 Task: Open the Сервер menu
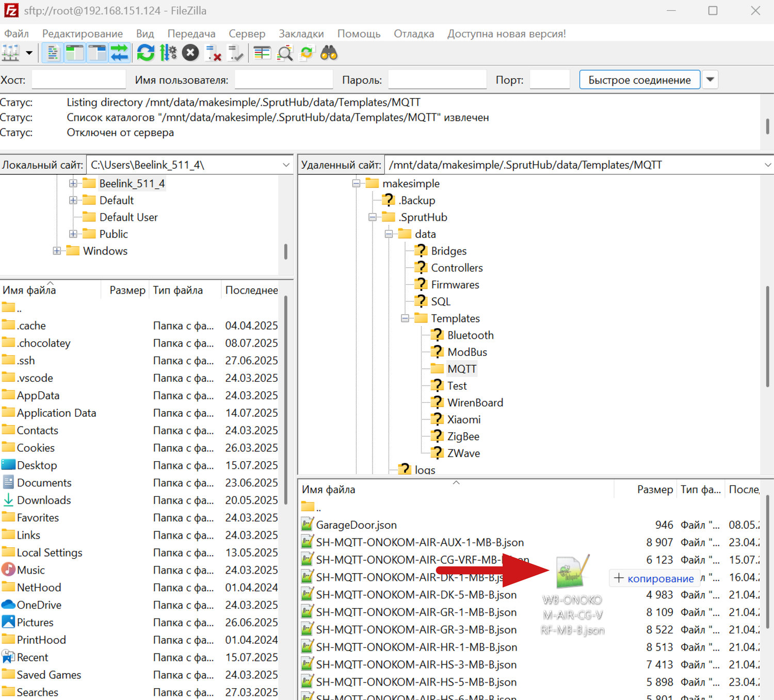point(247,34)
